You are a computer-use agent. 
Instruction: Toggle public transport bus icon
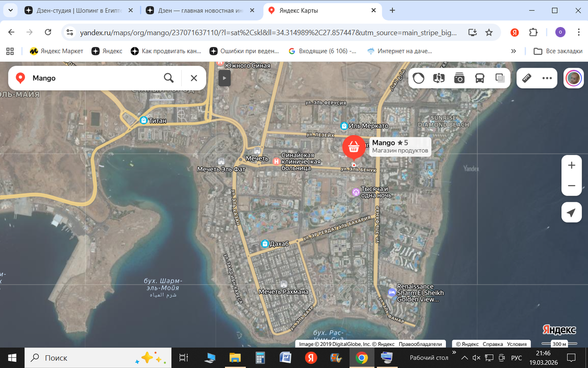point(480,78)
